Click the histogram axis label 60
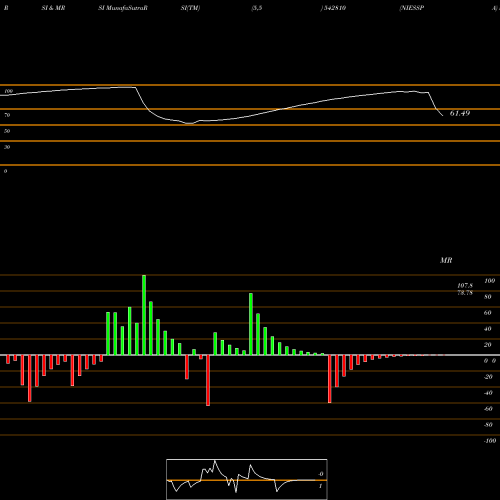Image resolution: width=500 pixels, height=500 pixels. coord(488,313)
